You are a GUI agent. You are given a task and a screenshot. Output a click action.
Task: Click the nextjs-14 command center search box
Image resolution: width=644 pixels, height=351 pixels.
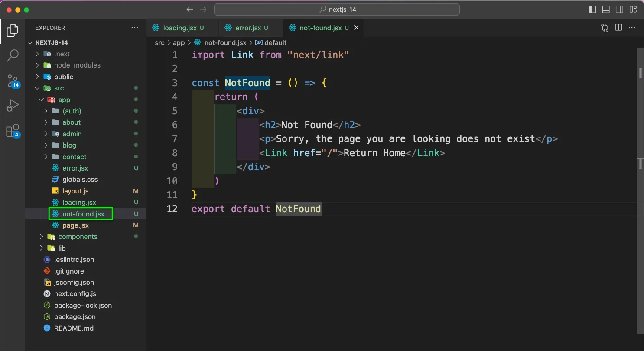(337, 10)
